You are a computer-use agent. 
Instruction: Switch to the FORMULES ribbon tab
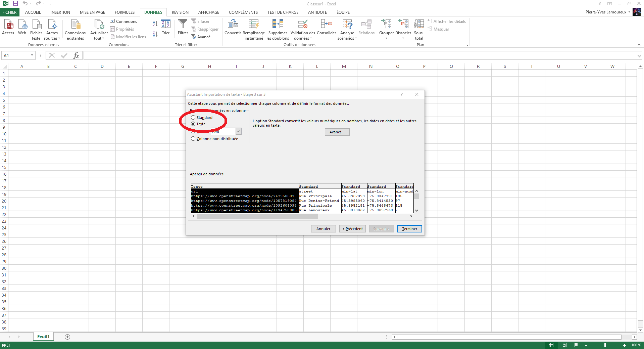coord(125,12)
